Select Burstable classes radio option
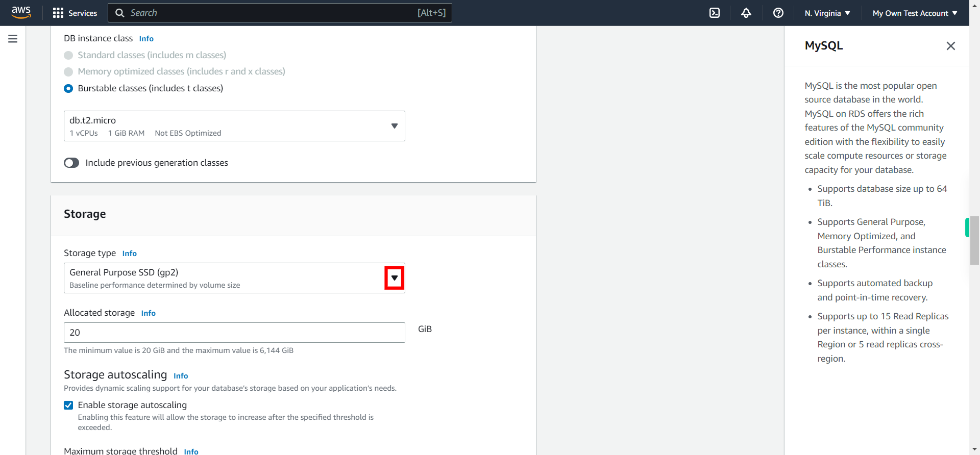 coord(68,88)
